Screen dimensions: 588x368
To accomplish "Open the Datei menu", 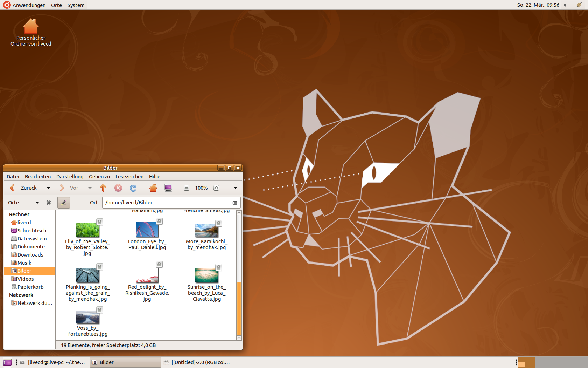I will tap(13, 177).
